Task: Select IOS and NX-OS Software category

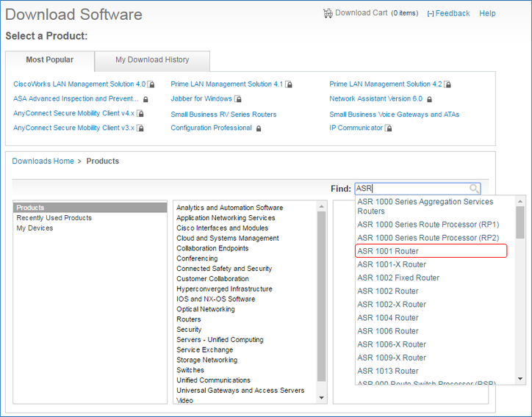Action: click(x=216, y=299)
